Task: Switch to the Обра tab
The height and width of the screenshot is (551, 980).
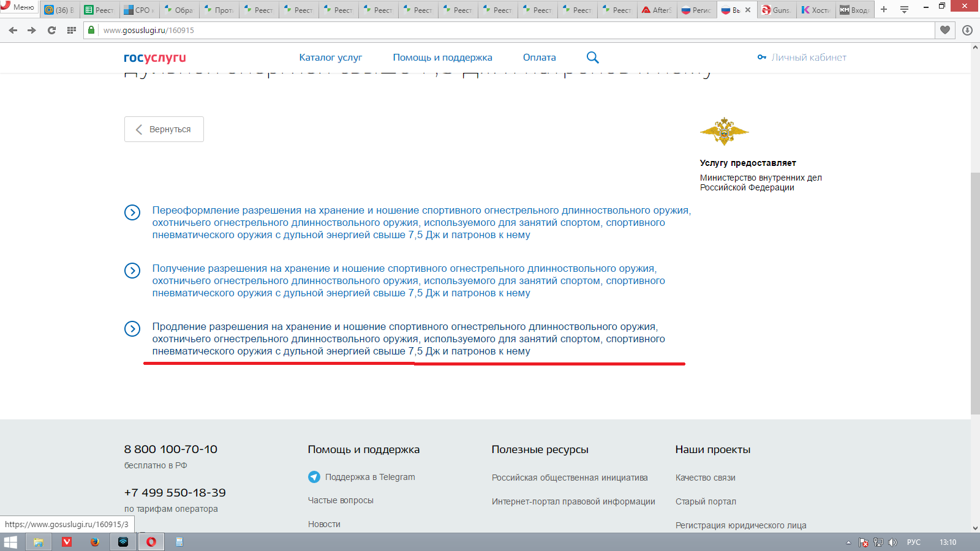Action: pyautogui.click(x=179, y=10)
